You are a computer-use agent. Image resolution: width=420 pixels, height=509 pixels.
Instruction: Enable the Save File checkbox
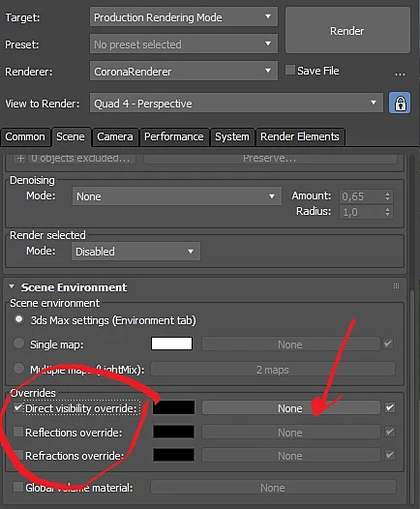point(290,70)
